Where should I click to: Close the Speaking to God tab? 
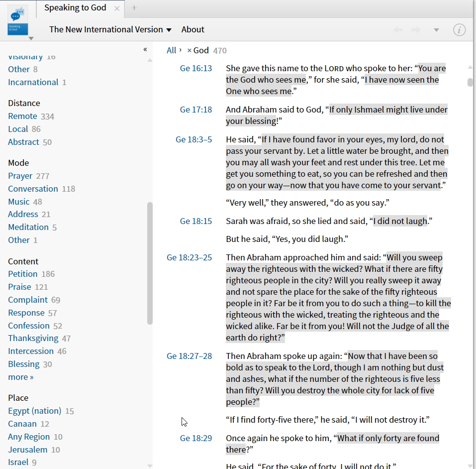(x=117, y=8)
